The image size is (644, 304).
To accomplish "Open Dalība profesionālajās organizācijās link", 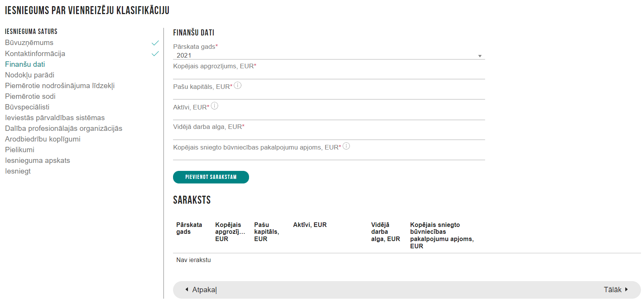I will coord(63,129).
